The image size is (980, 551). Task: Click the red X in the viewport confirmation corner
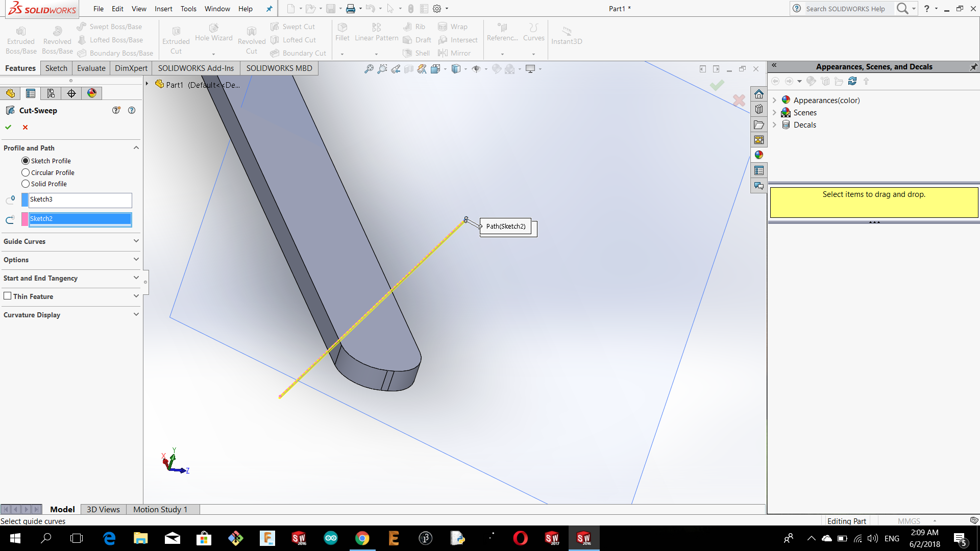pyautogui.click(x=739, y=100)
